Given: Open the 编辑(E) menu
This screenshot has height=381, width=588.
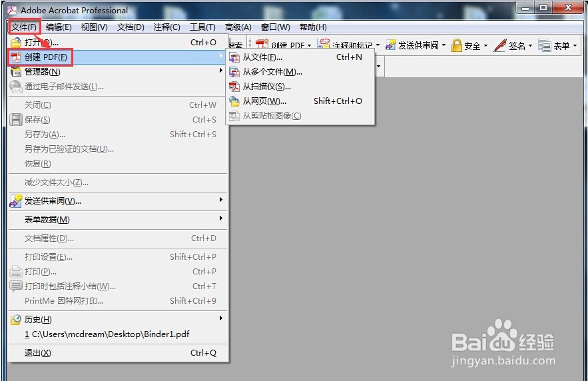Looking at the screenshot, I should [59, 27].
